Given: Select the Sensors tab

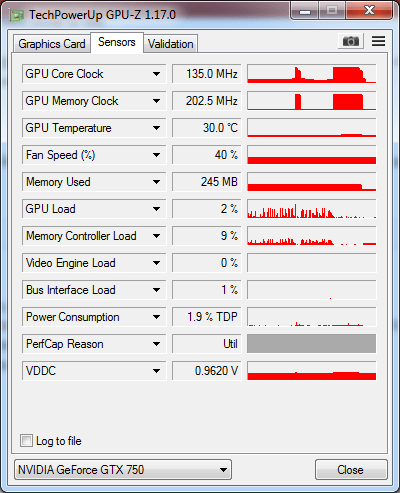Looking at the screenshot, I should pyautogui.click(x=117, y=42).
